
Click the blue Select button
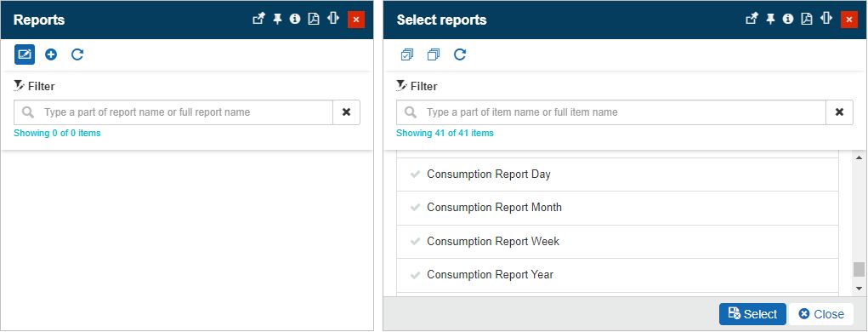(752, 314)
